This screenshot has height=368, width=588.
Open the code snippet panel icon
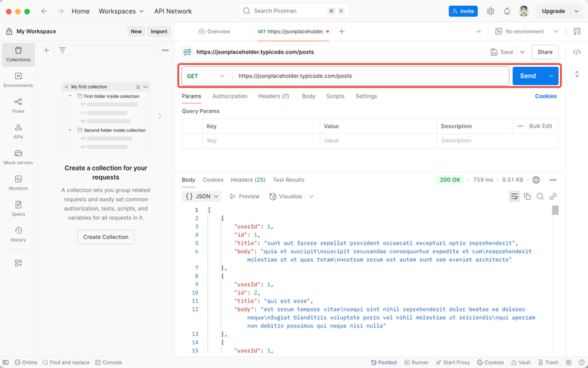[577, 52]
